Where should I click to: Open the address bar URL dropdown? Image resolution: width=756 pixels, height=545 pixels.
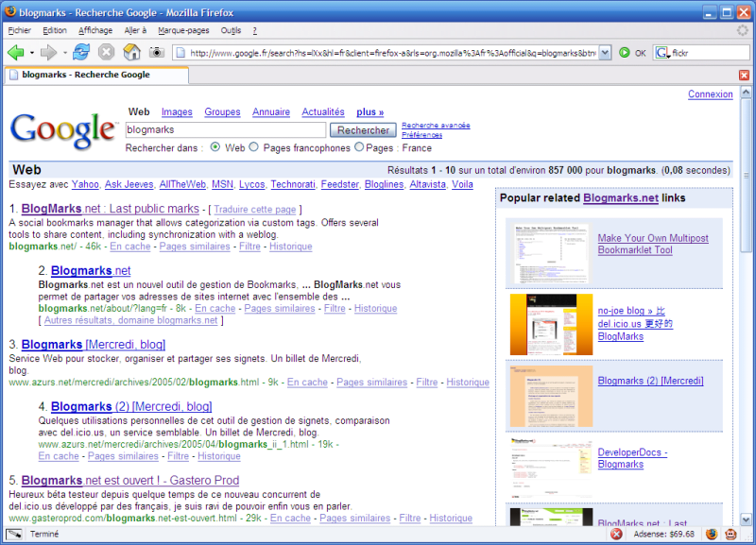[605, 53]
